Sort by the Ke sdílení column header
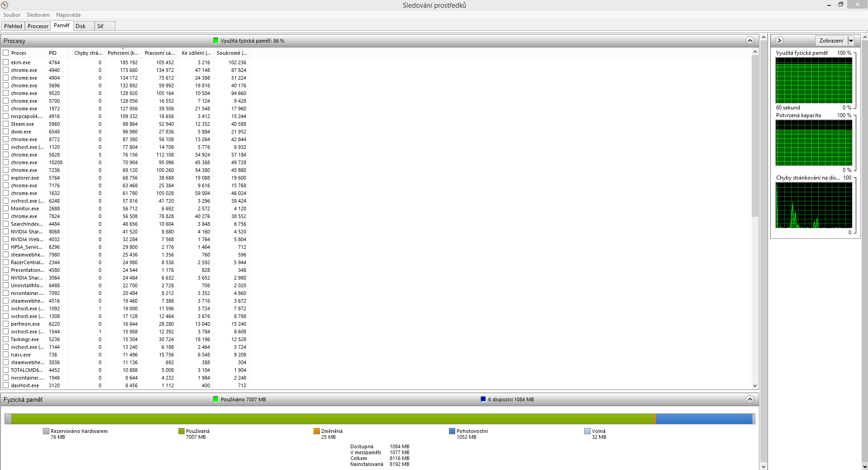Screen dimensions: 868x470 click(x=195, y=53)
